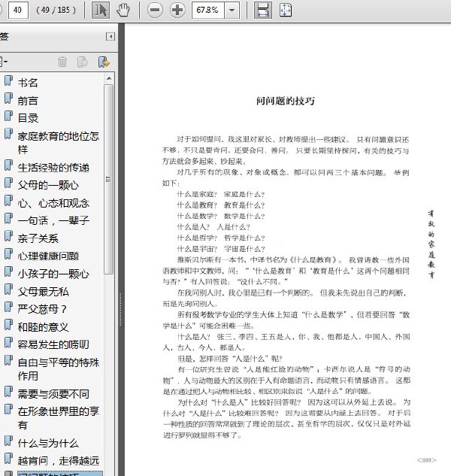This screenshot has width=451, height=476.
Task: Fit page width with scrolling icon
Action: tap(262, 10)
